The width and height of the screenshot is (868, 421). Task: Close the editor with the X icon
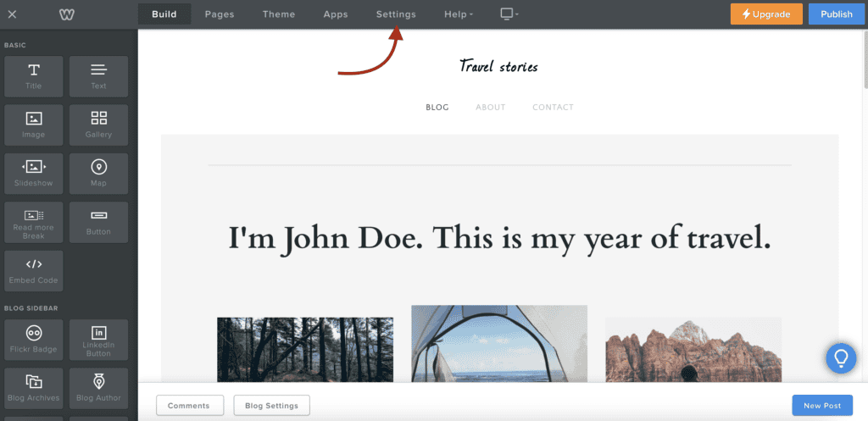pyautogui.click(x=12, y=14)
